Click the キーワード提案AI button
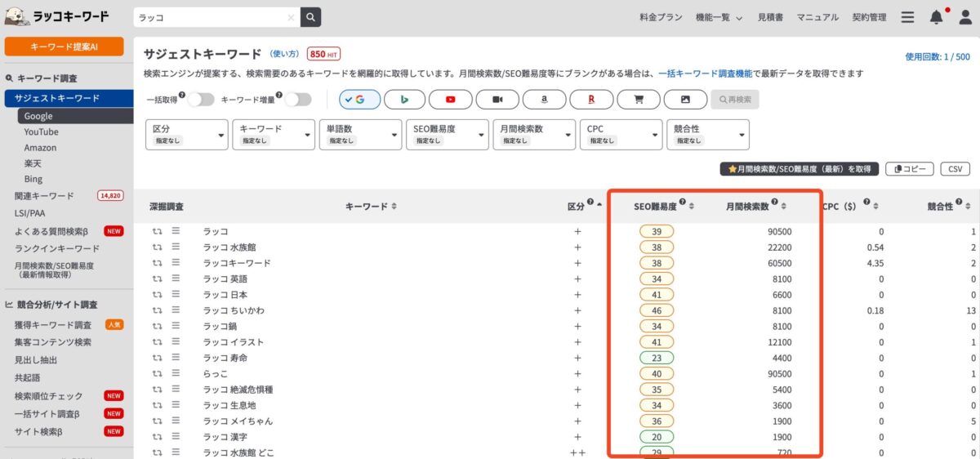The width and height of the screenshot is (980, 459). click(65, 47)
